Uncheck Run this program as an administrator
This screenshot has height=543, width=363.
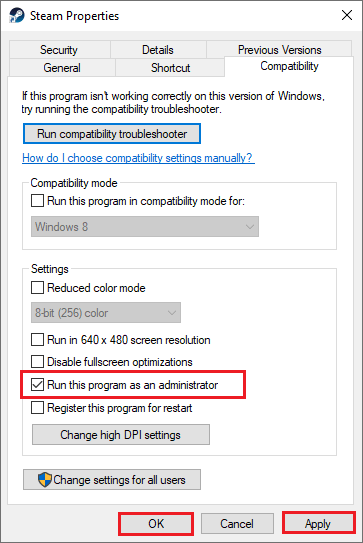pyautogui.click(x=37, y=385)
